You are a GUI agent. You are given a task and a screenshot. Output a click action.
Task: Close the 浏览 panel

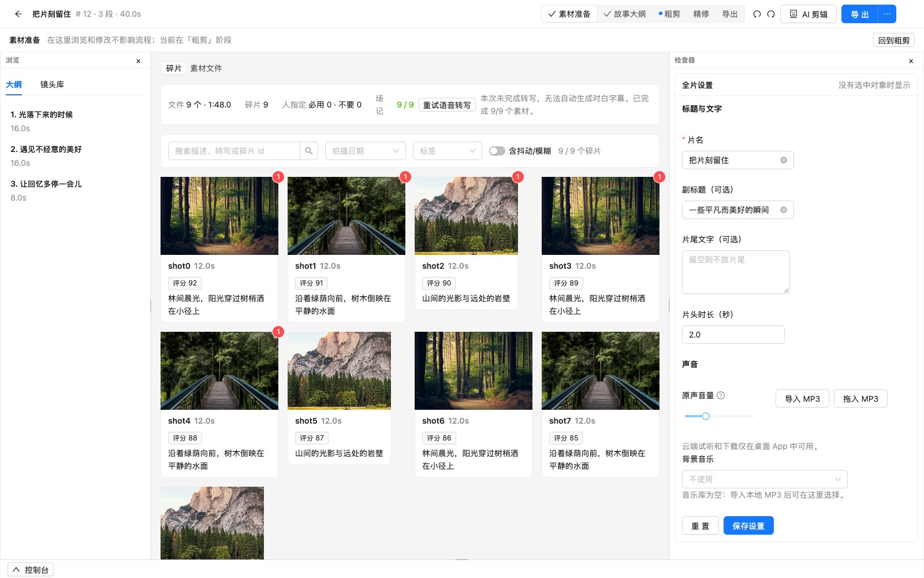pyautogui.click(x=138, y=61)
